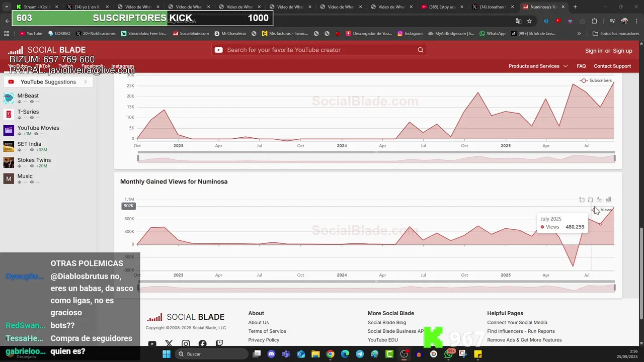The height and width of the screenshot is (362, 644).
Task: Toggle the Views legend series
Action: coord(602,210)
